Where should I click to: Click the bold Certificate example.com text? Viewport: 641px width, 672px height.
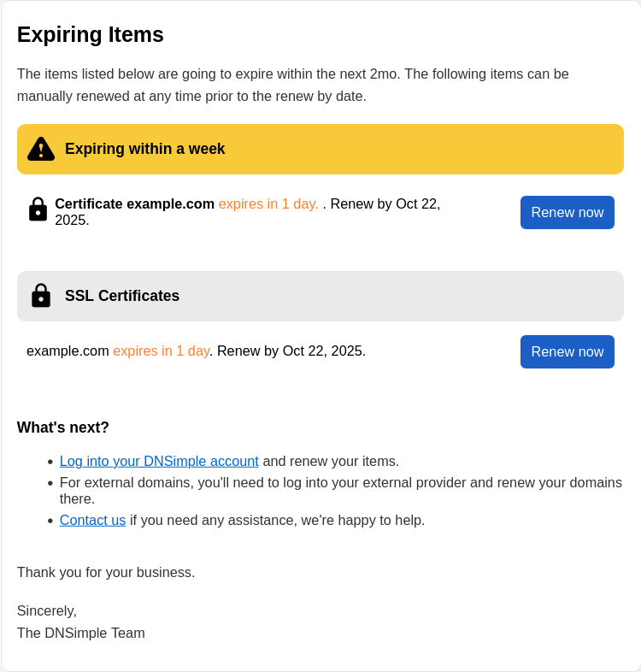pyautogui.click(x=134, y=203)
